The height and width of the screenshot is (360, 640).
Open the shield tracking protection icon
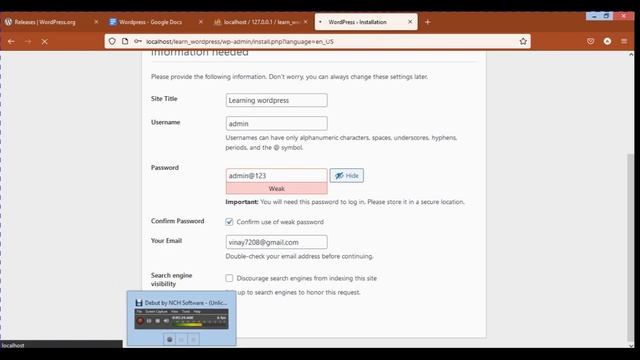pyautogui.click(x=112, y=41)
